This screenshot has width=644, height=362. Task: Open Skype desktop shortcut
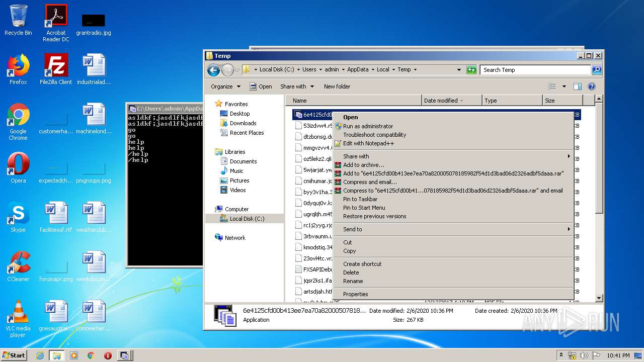click(18, 217)
